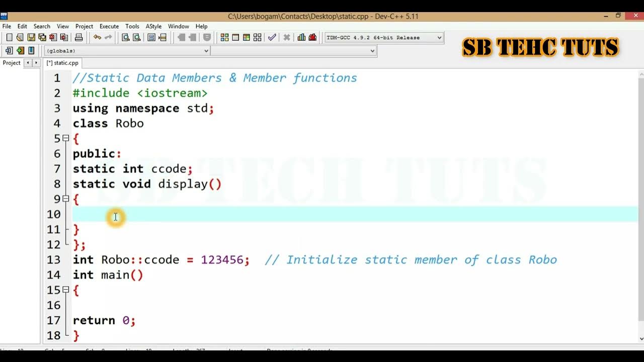Open the Edit menu
Screen dimensions: 644x362
(x=22, y=26)
